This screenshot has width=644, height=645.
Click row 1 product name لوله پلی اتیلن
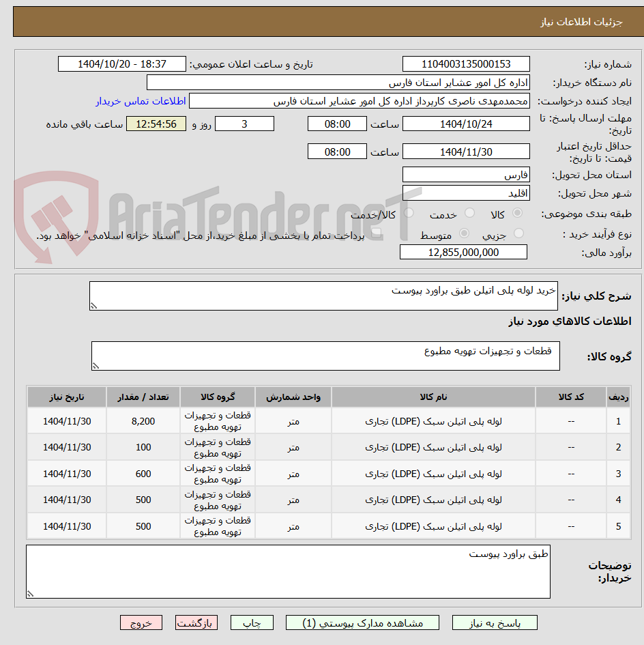pyautogui.click(x=433, y=421)
